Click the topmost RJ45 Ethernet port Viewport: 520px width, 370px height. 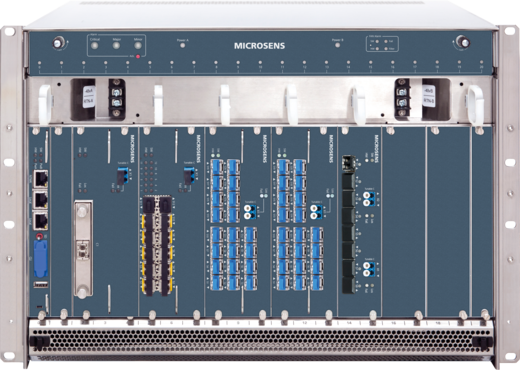click(x=41, y=179)
